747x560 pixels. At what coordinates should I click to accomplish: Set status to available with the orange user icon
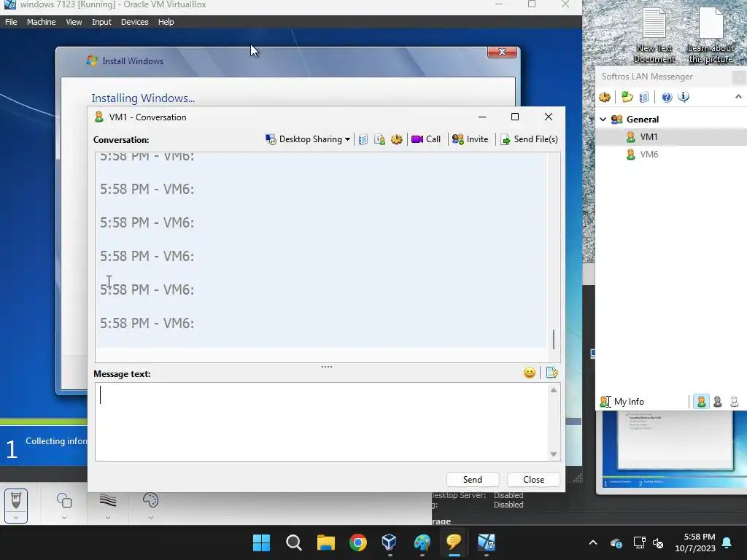701,402
